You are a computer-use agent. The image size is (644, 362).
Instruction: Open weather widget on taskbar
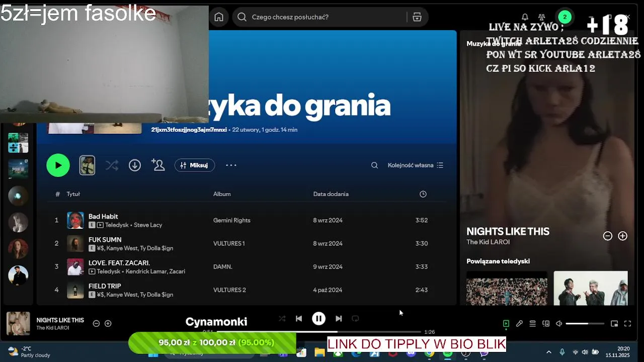30,351
